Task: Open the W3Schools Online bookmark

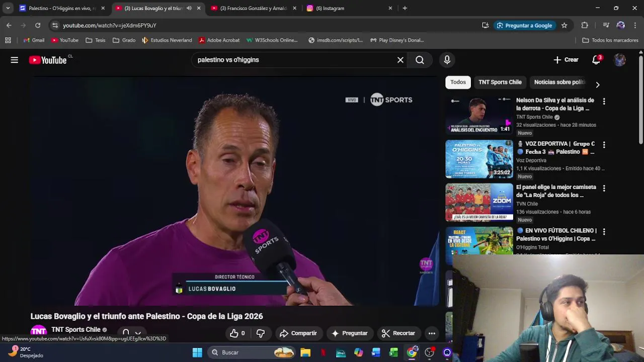Action: pyautogui.click(x=272, y=40)
